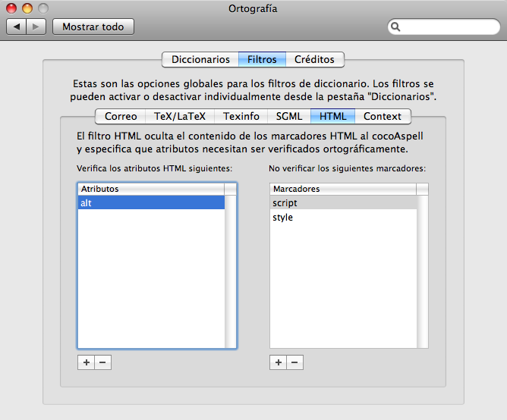The width and height of the screenshot is (507, 420).
Task: Click the Marcadores list scrollbar track
Action: (422, 271)
